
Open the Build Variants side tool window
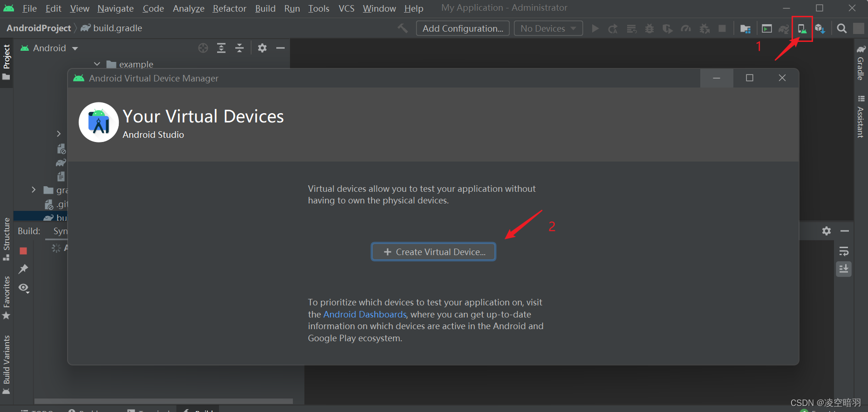pyautogui.click(x=7, y=365)
